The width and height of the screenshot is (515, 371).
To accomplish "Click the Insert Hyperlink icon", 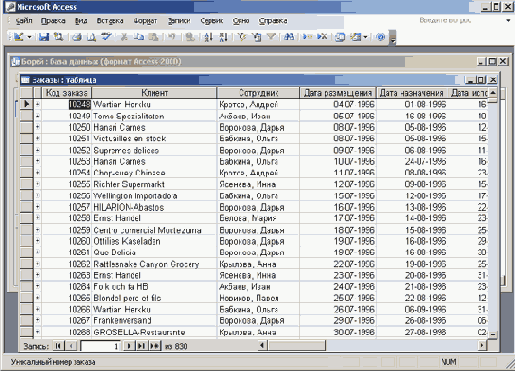I will coord(190,37).
